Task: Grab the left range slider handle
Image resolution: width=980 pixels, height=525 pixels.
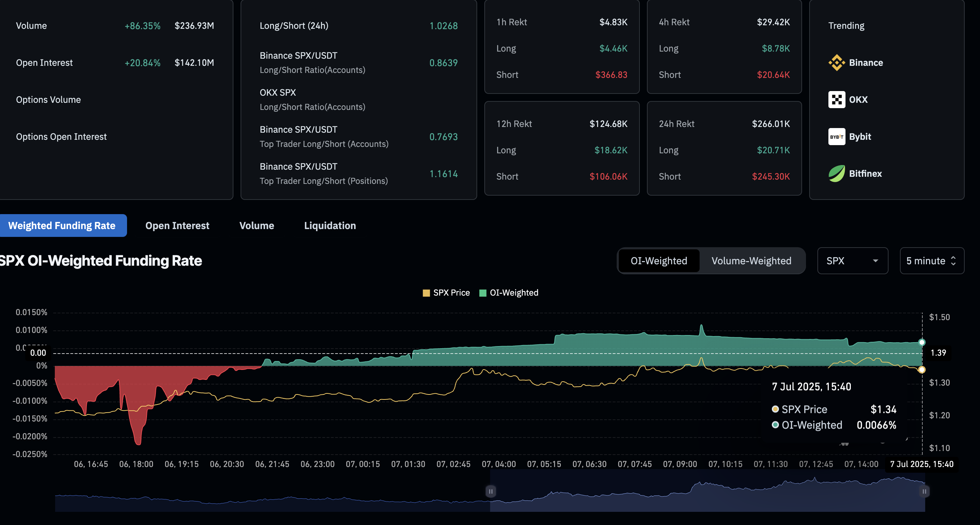Action: [491, 491]
